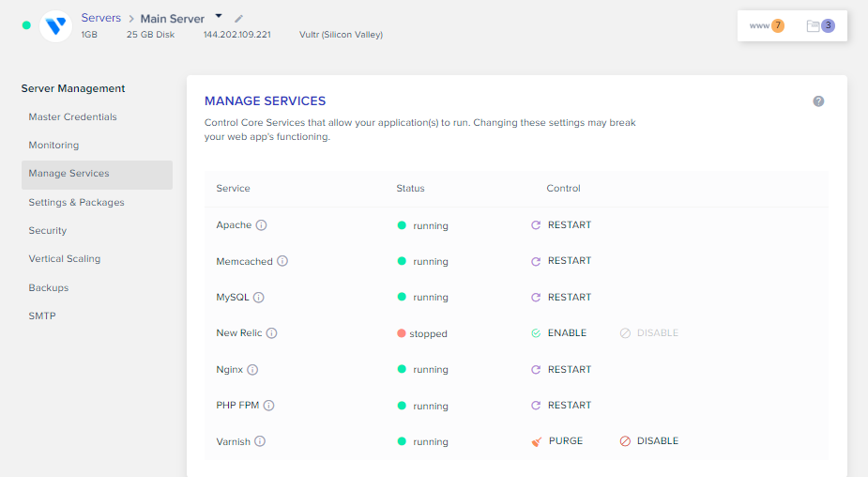Open the Monitoring sidebar section
Viewport: 868px width, 477px height.
coord(53,146)
